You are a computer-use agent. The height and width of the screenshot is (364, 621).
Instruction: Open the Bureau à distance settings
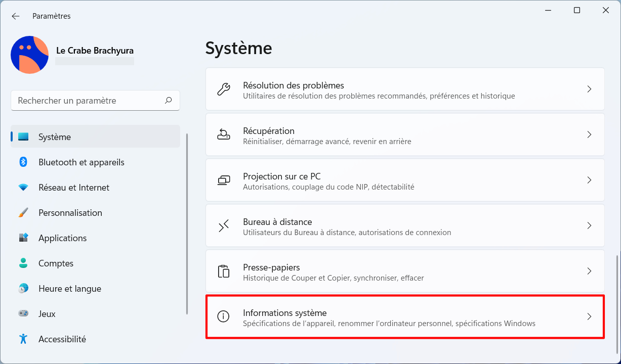pos(405,226)
